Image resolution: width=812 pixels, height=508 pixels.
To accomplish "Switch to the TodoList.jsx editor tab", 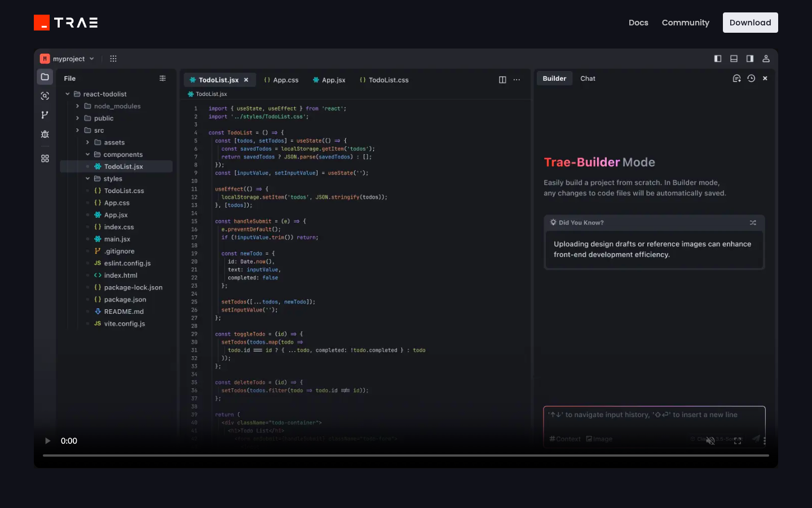I will pyautogui.click(x=220, y=80).
